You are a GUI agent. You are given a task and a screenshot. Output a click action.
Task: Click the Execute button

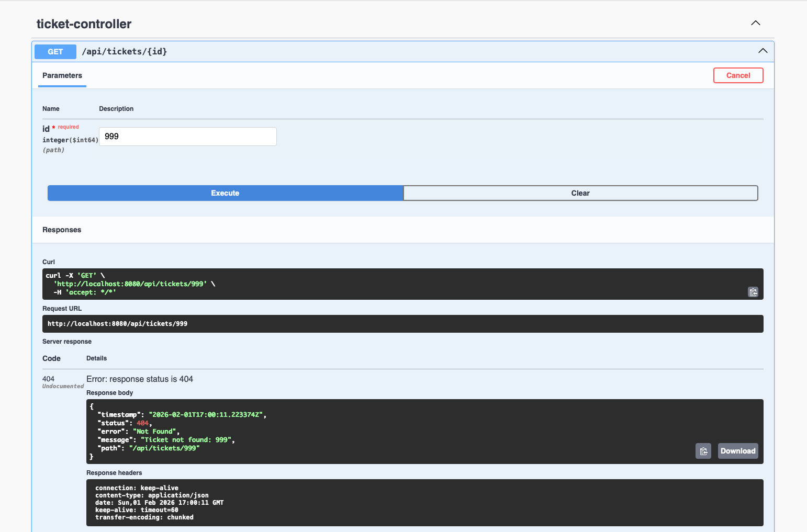coord(225,193)
